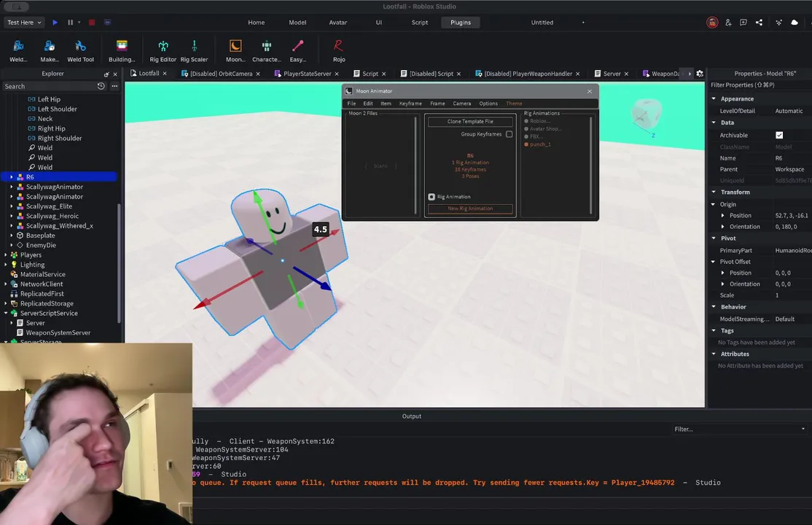812x525 pixels.
Task: Expand Pivot Offset Orientation property
Action: tap(723, 284)
